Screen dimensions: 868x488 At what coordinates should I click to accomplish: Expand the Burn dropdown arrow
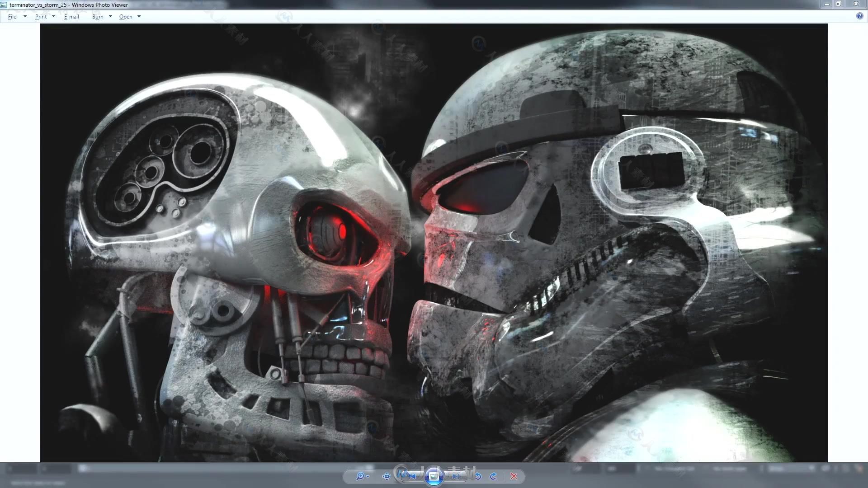click(x=110, y=17)
